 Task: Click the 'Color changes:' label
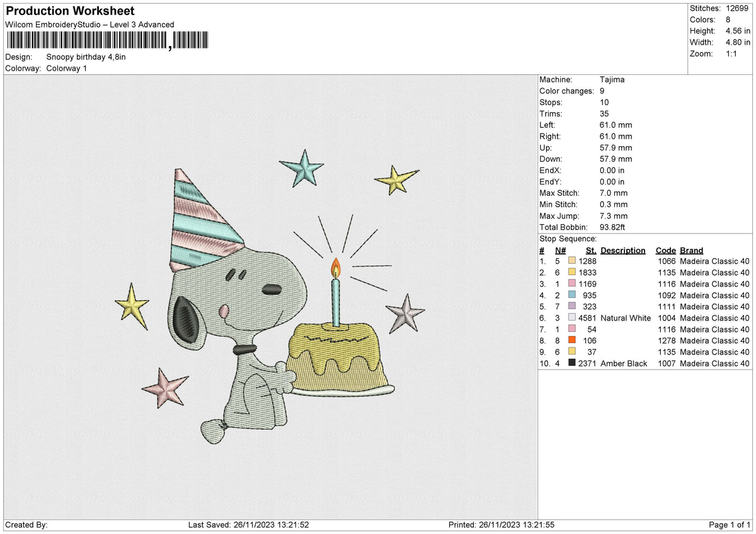pyautogui.click(x=567, y=91)
